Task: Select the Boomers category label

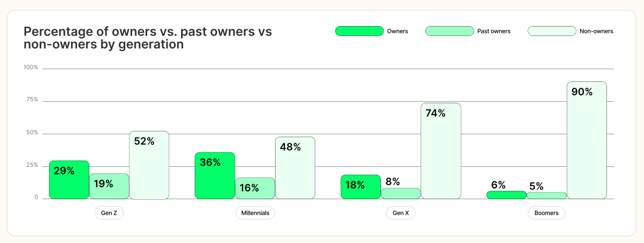Action: pyautogui.click(x=546, y=213)
